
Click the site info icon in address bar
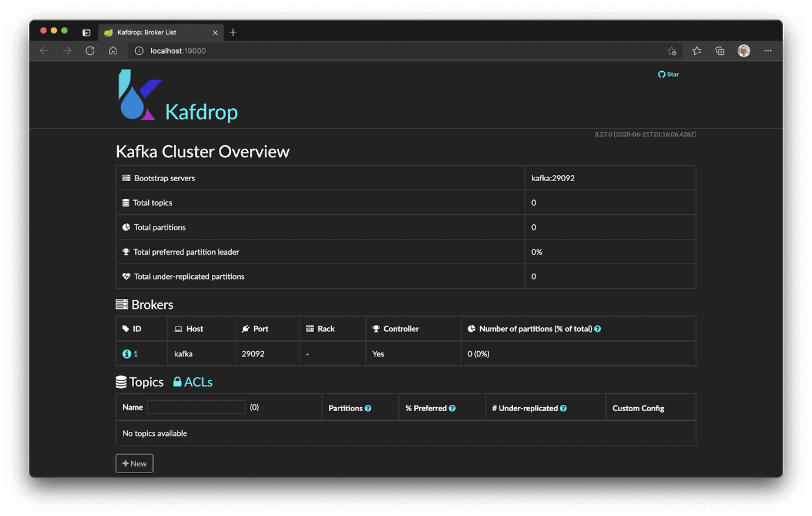(x=139, y=51)
